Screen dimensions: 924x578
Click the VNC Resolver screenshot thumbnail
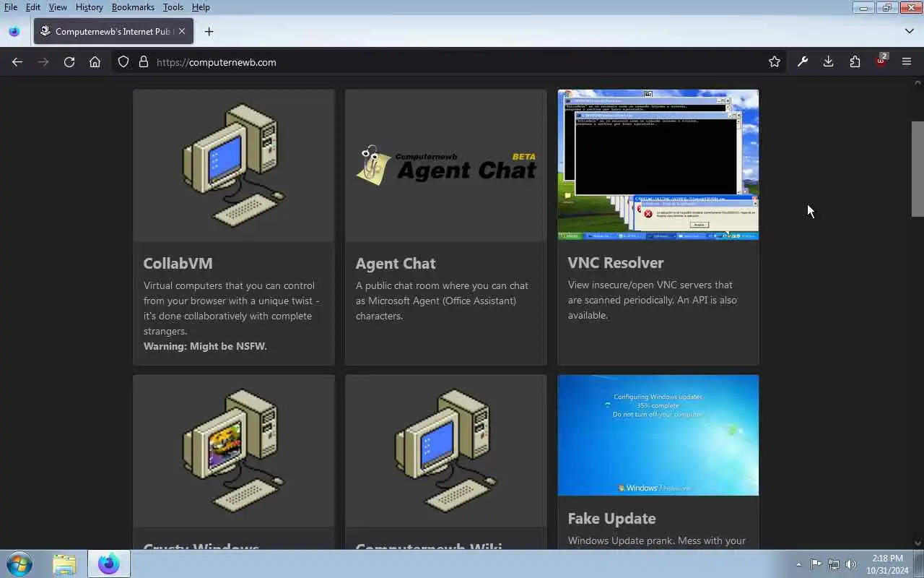pyautogui.click(x=658, y=165)
